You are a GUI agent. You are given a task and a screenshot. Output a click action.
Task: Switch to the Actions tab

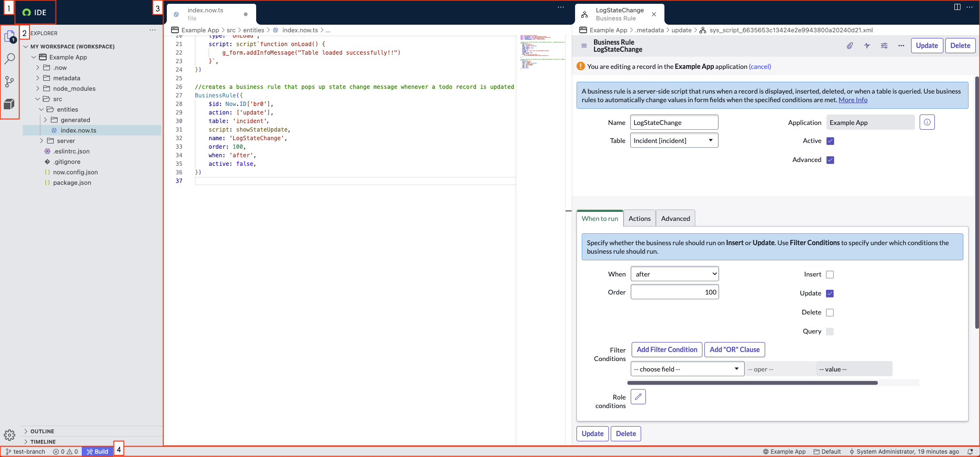640,219
